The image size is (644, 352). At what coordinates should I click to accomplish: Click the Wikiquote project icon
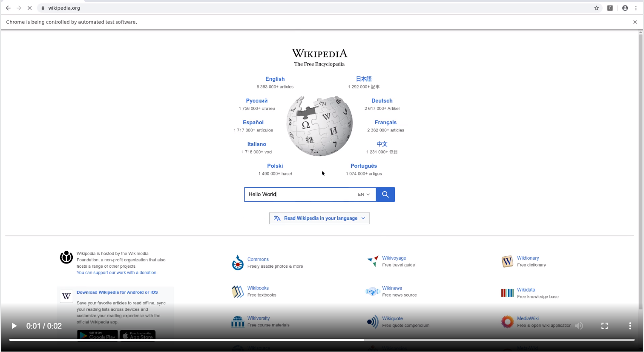point(373,322)
